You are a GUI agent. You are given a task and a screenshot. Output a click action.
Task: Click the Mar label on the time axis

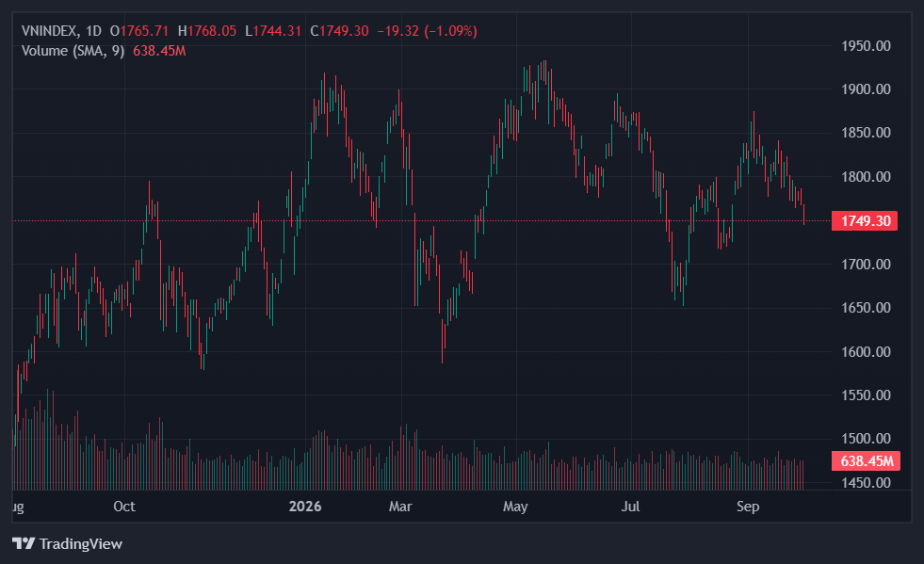(x=400, y=507)
